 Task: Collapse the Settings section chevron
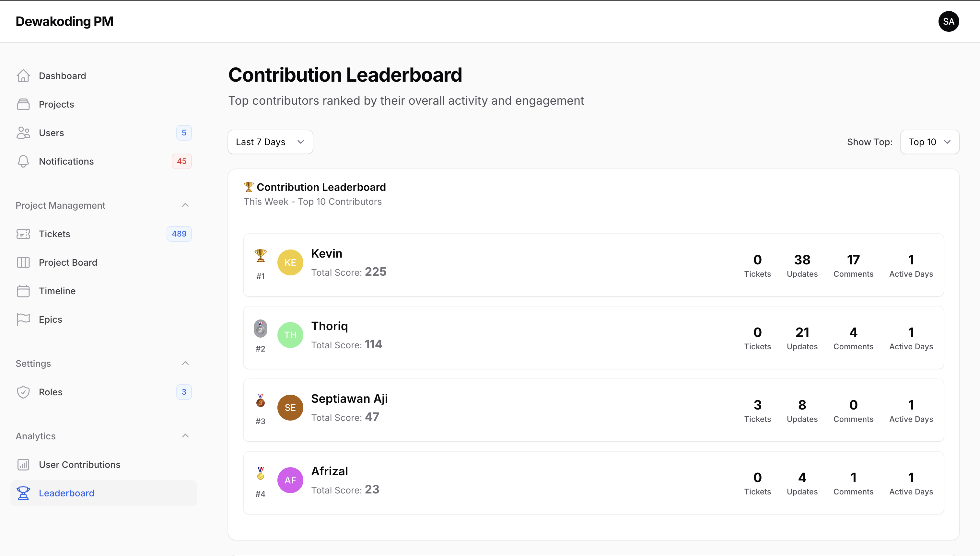pyautogui.click(x=185, y=363)
